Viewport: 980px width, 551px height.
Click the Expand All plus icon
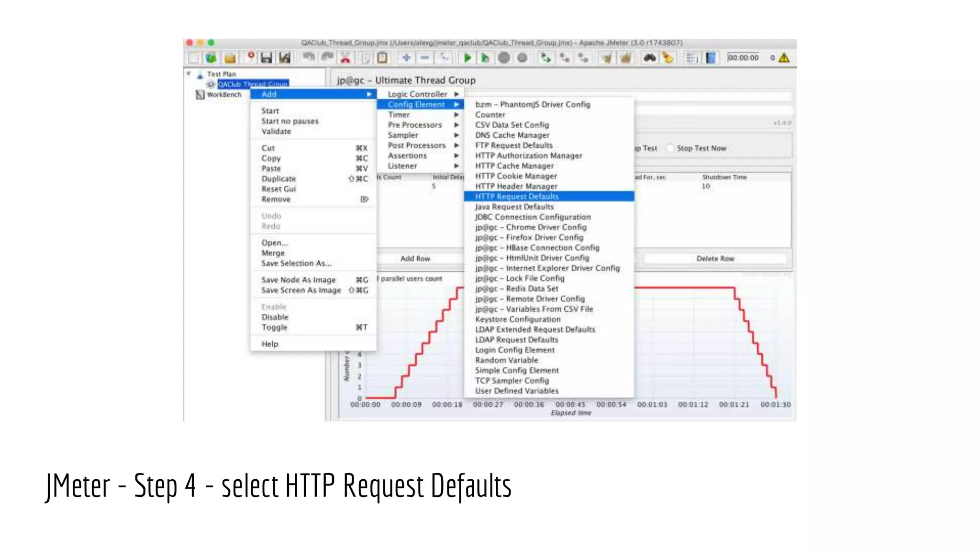point(406,58)
